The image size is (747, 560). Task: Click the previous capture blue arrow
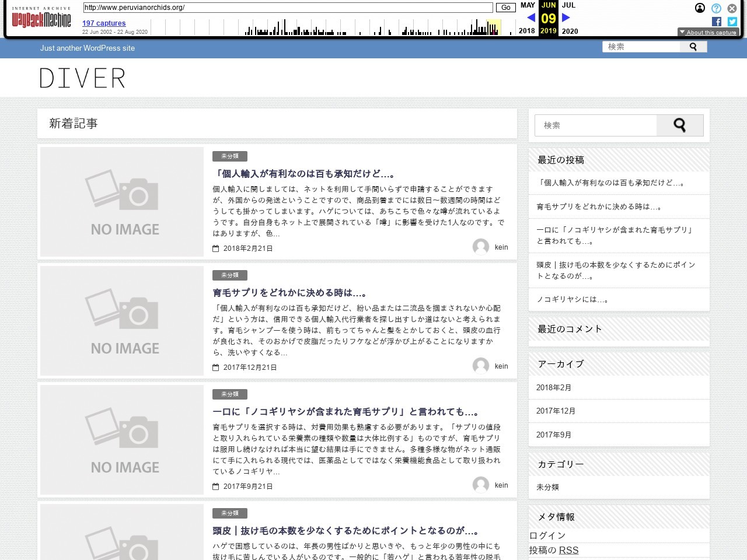pos(530,18)
